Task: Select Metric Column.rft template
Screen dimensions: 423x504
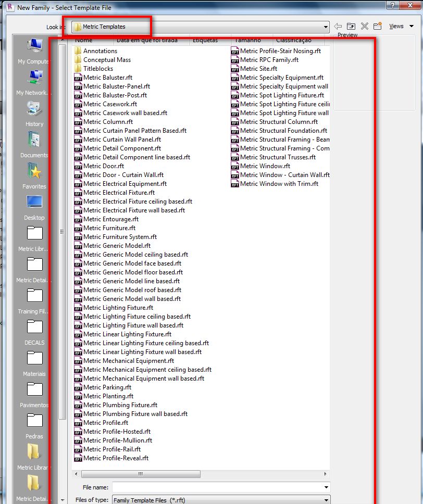Action: pyautogui.click(x=104, y=122)
